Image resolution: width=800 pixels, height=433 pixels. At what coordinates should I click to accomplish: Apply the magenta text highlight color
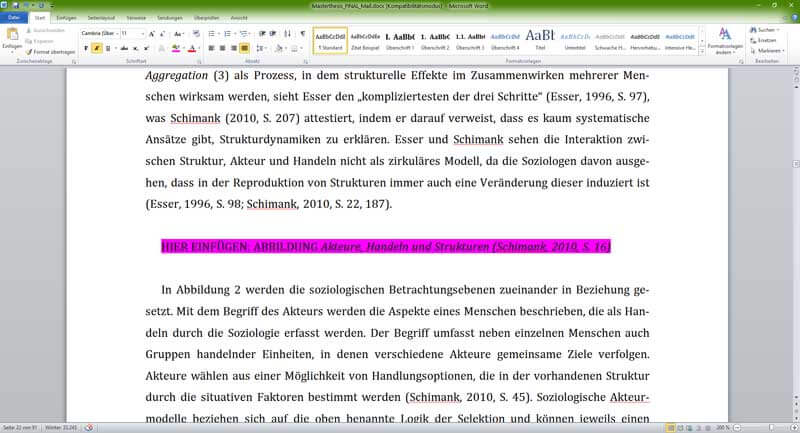pyautogui.click(x=175, y=48)
